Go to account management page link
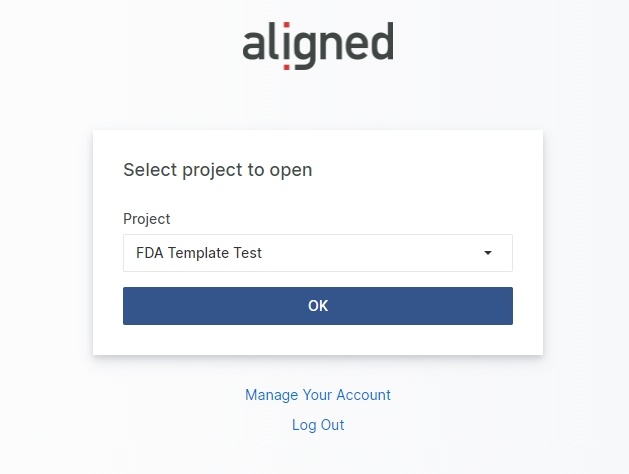This screenshot has width=629, height=474. (x=317, y=395)
